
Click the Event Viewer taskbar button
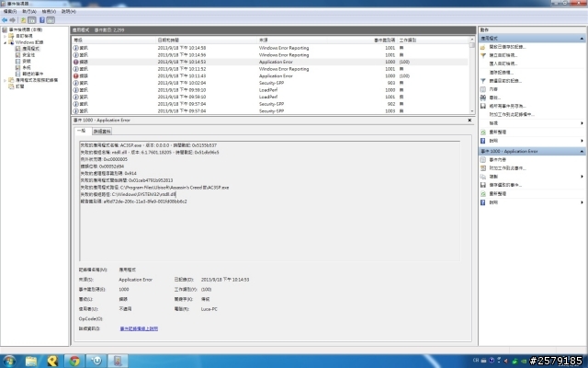(x=118, y=361)
